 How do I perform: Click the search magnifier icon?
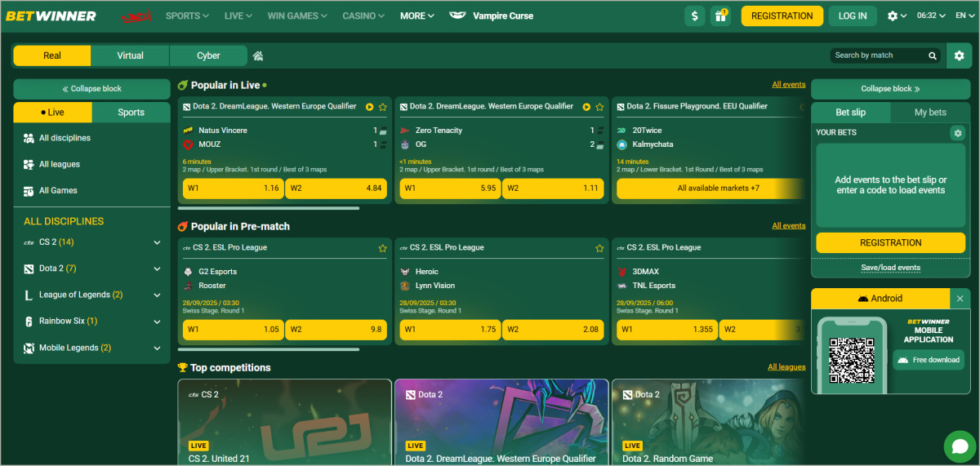[932, 55]
